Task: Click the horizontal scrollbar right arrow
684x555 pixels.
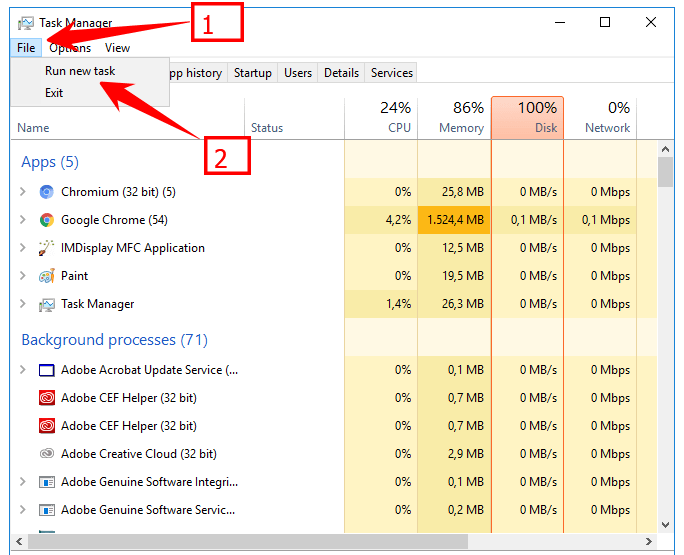Action: (x=649, y=541)
